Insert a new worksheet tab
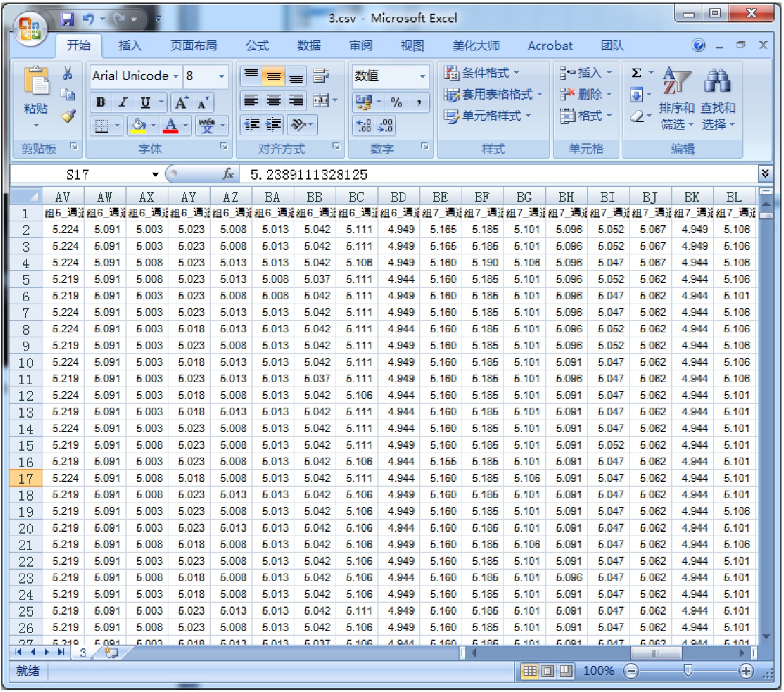Screen dimensions: 784x692 coord(112,653)
